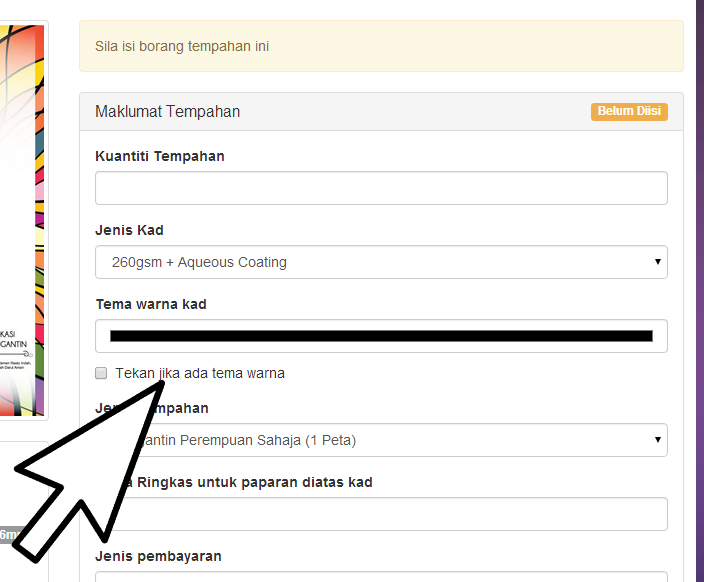The height and width of the screenshot is (582, 704).
Task: Click the gray badge below the card preview
Action: coord(11,535)
